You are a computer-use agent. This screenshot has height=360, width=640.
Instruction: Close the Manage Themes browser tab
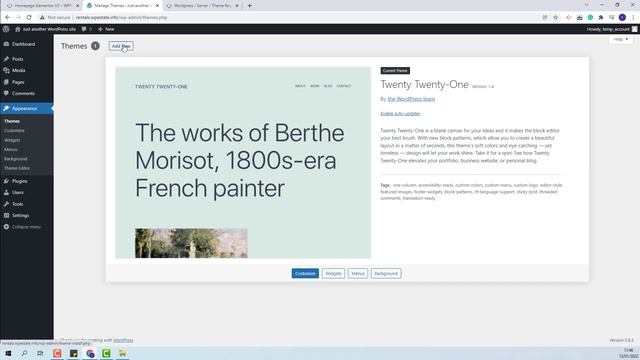point(157,6)
